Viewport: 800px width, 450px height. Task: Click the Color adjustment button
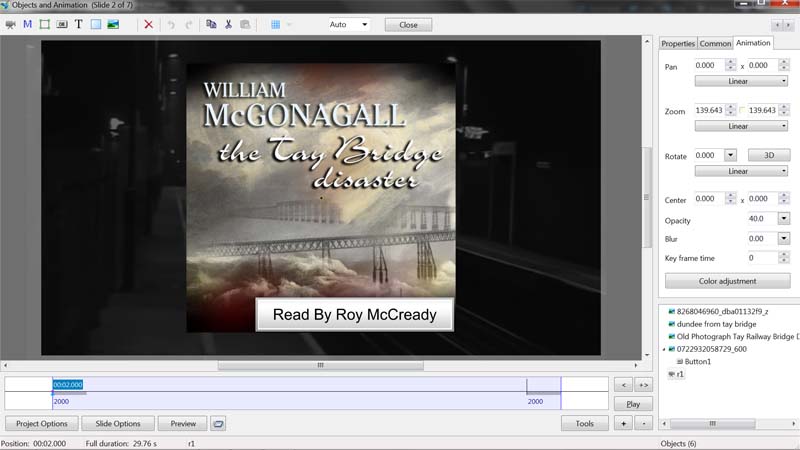727,281
